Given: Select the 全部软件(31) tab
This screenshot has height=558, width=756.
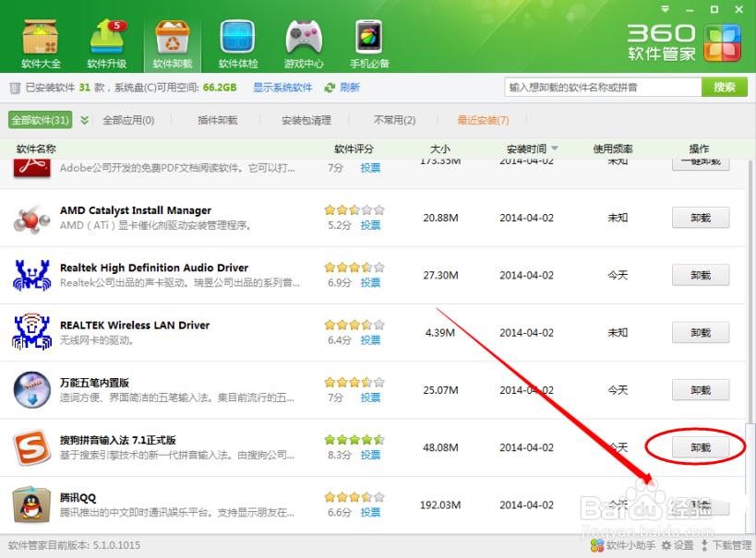Looking at the screenshot, I should click(40, 120).
